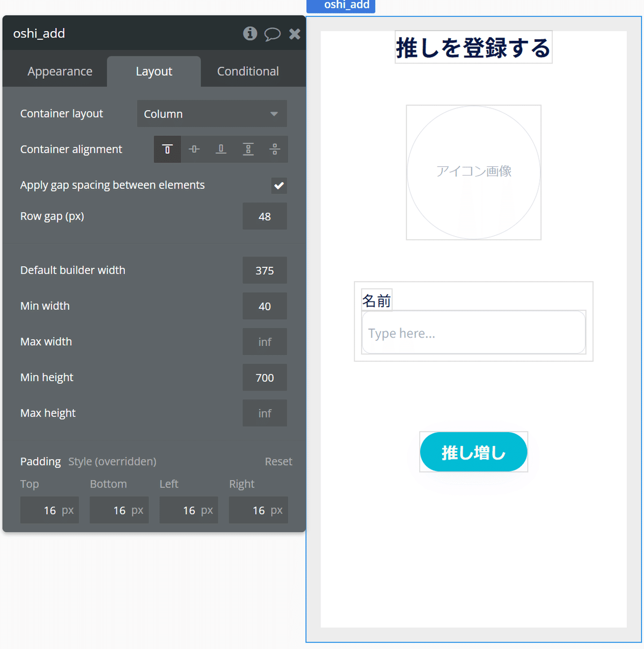Image resolution: width=644 pixels, height=649 pixels.
Task: Click the Row gap (px) label
Action: (x=52, y=216)
